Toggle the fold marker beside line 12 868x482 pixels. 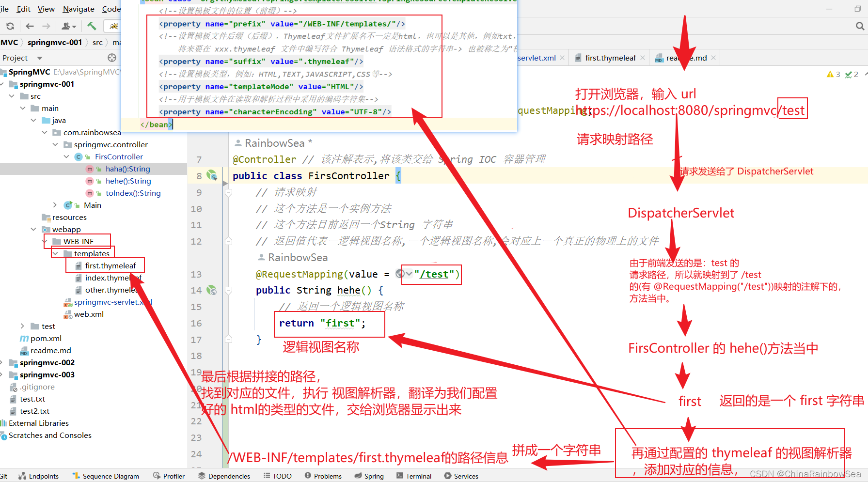228,241
